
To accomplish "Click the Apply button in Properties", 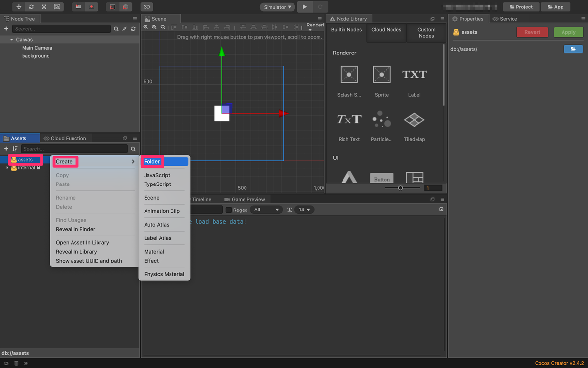I will tap(568, 32).
